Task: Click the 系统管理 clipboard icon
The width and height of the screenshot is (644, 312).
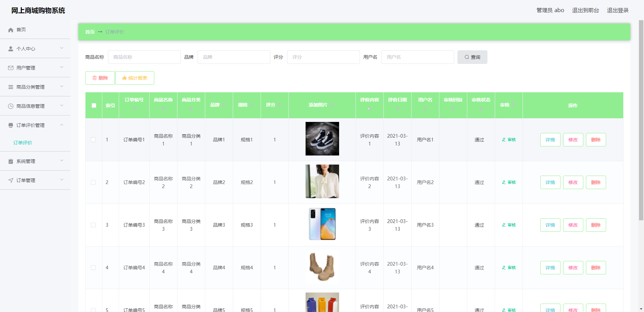Action: (11, 161)
